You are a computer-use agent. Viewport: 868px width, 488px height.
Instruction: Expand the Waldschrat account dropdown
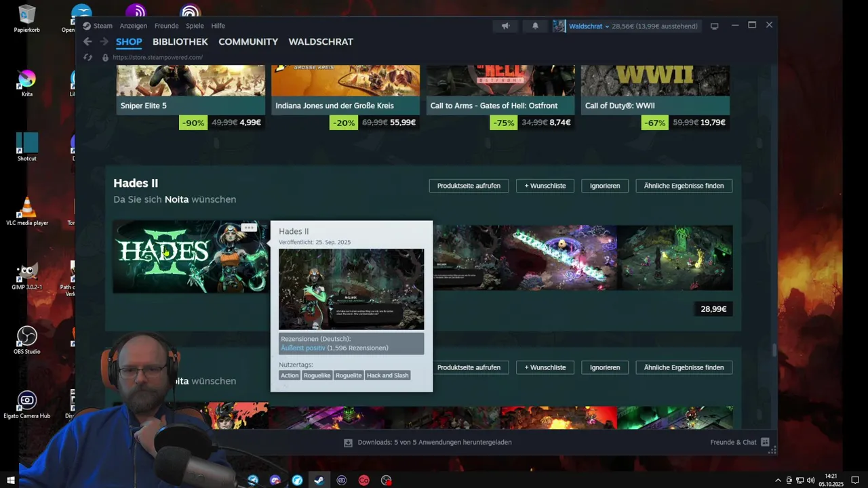coord(589,26)
